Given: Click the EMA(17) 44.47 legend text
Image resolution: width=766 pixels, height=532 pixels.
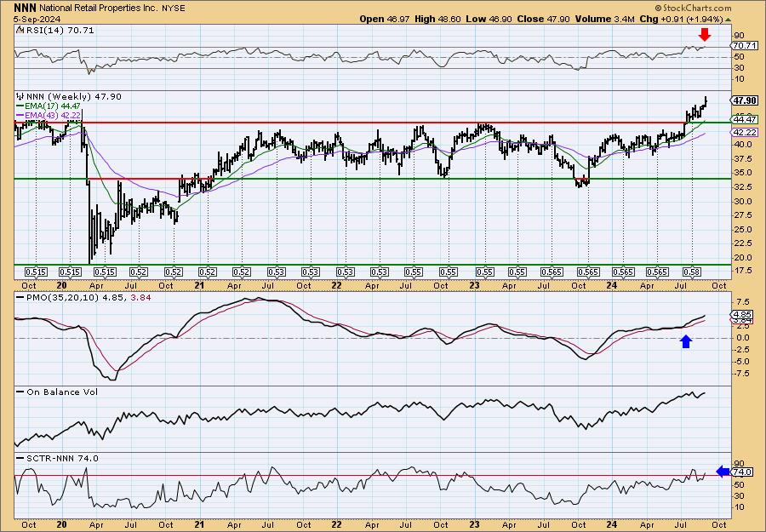Looking at the screenshot, I should coord(53,106).
